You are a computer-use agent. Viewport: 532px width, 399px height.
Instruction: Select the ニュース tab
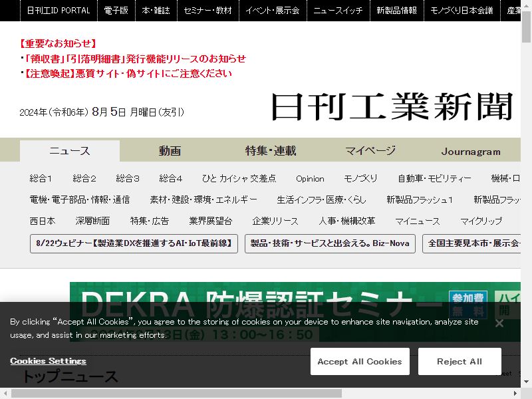click(x=70, y=151)
